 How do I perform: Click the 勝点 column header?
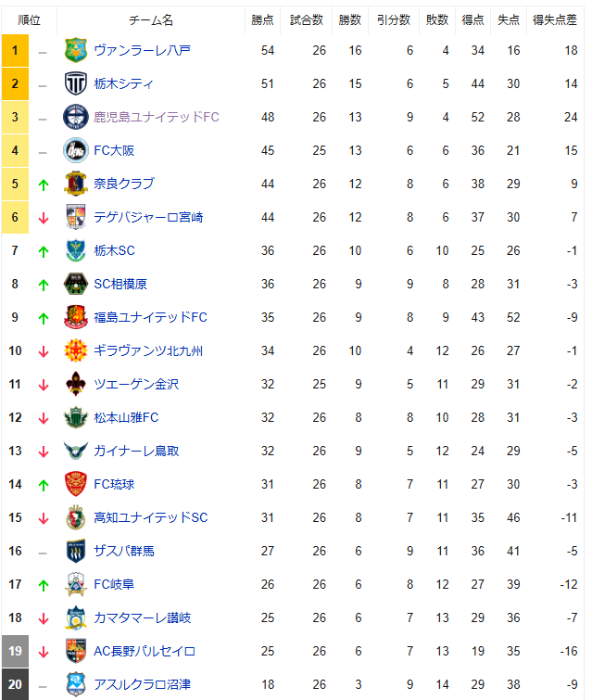pyautogui.click(x=262, y=20)
